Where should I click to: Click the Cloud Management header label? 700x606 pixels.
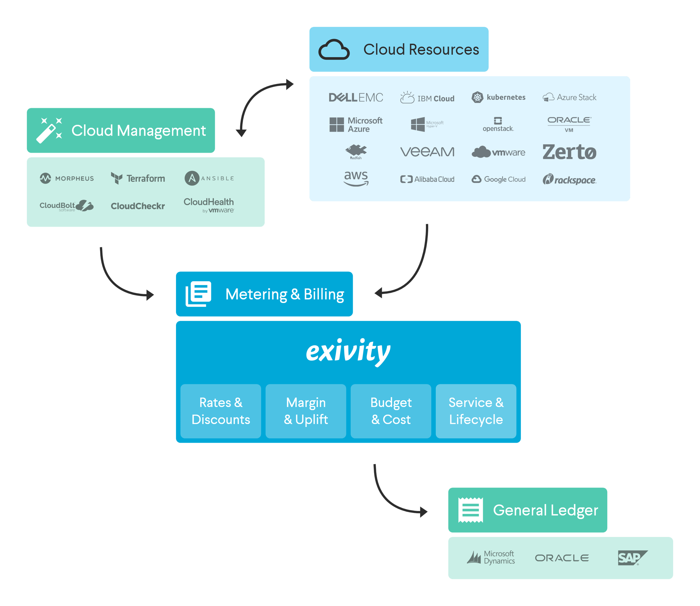[139, 131]
